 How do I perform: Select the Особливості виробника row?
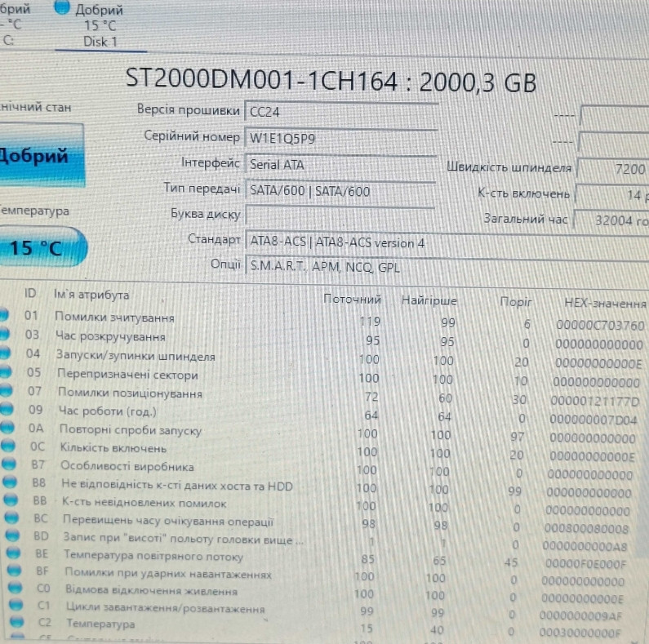[x=318, y=469]
